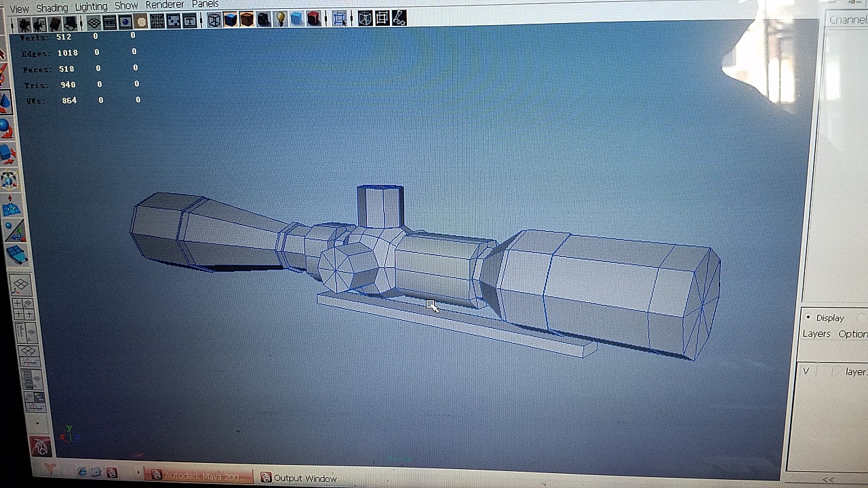Viewport: 868px width, 488px height.
Task: Toggle the Field Chart grid icon
Action: [157, 22]
